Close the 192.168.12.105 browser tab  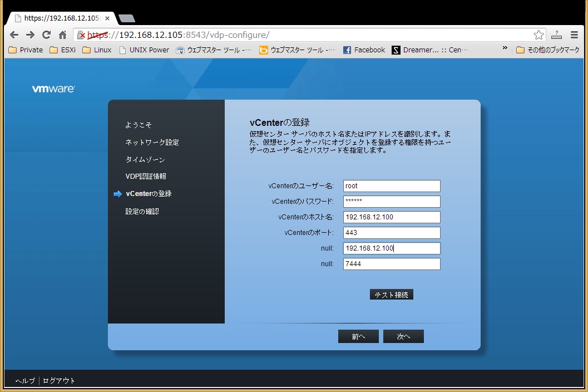[107, 18]
